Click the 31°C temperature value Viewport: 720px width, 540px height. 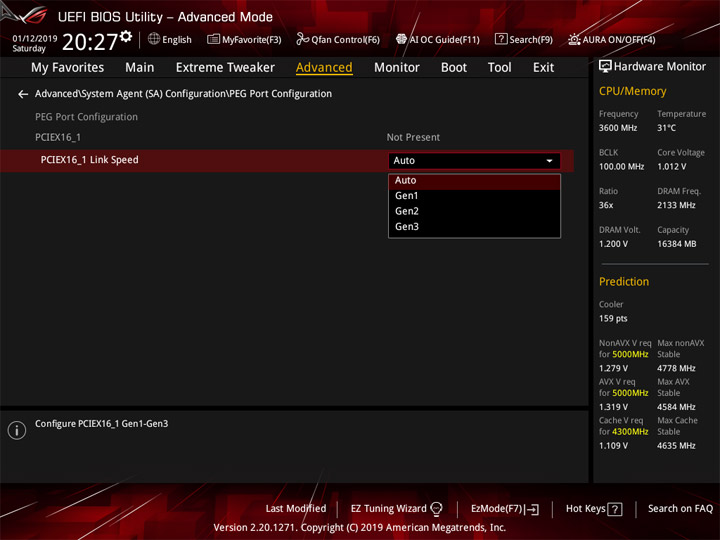[666, 128]
